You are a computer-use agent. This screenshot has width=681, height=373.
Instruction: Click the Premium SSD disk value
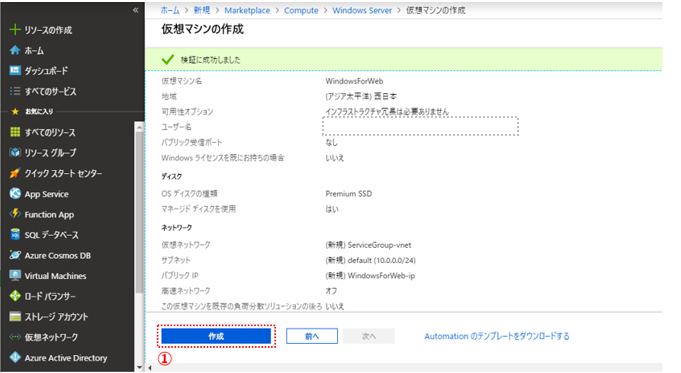click(349, 194)
